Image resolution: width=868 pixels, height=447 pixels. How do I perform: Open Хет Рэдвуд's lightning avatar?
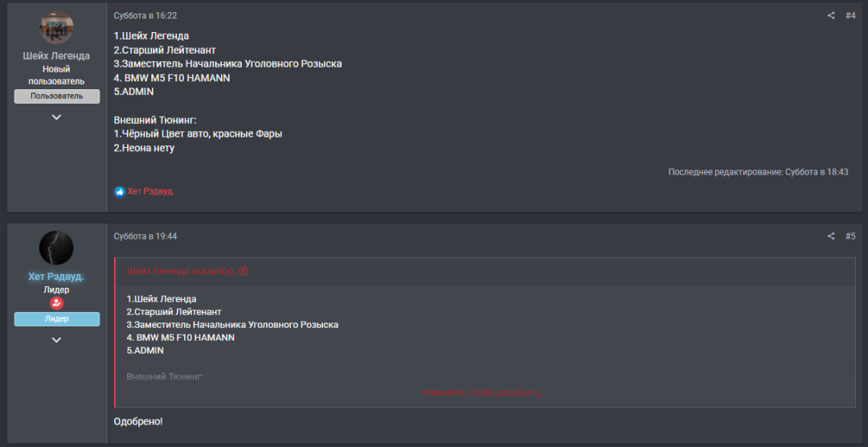[x=56, y=248]
